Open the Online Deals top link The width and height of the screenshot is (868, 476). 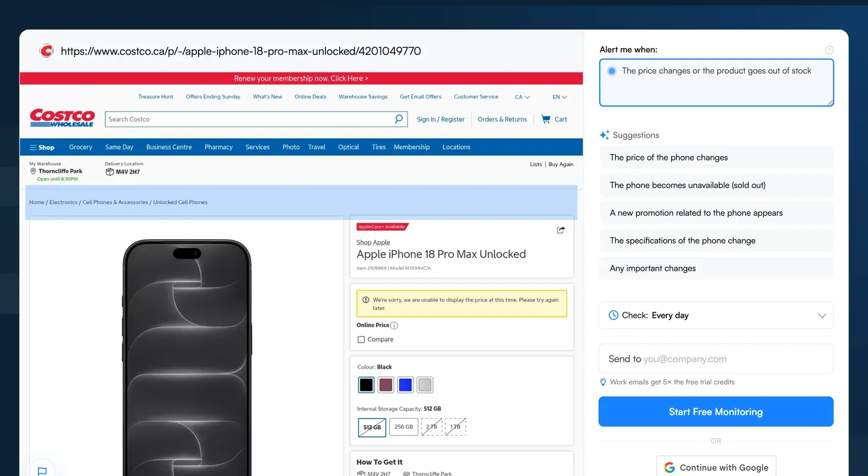point(310,97)
